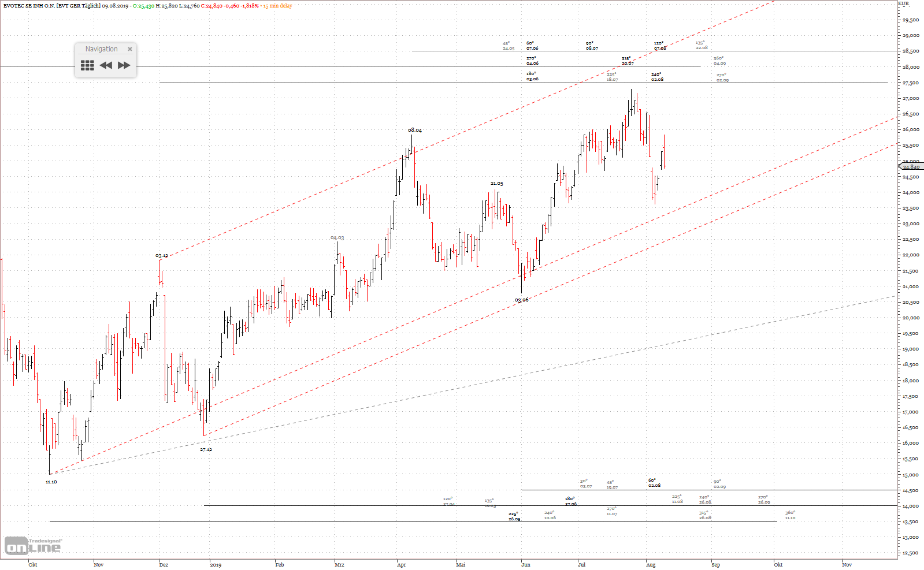Click the '28,000' price axis label
Screen dimensions: 924x570
point(911,67)
